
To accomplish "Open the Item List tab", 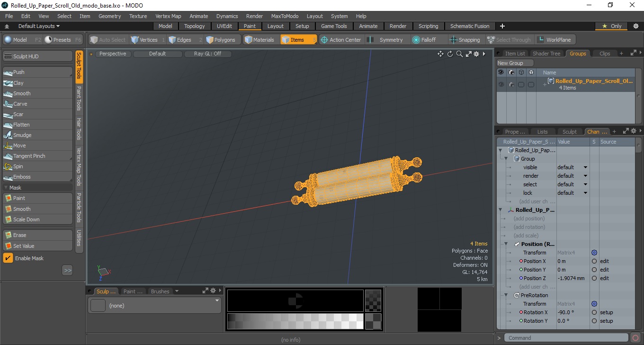I will (x=514, y=54).
